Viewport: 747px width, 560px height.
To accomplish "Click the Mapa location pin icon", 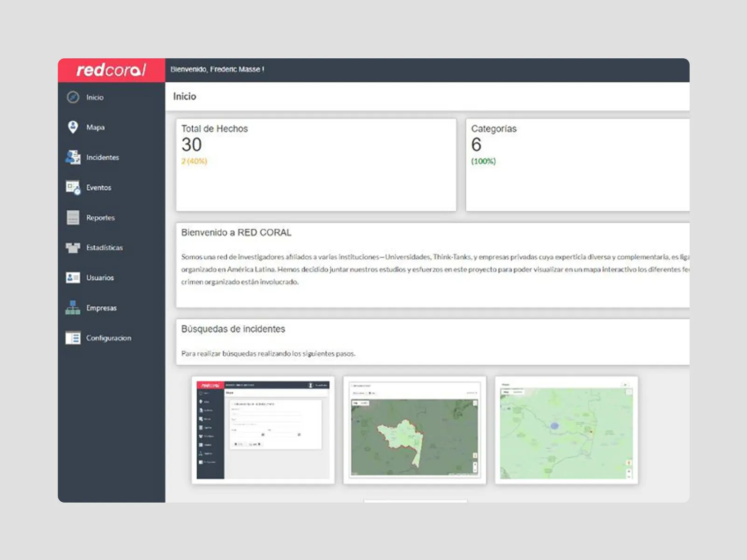I will (73, 127).
